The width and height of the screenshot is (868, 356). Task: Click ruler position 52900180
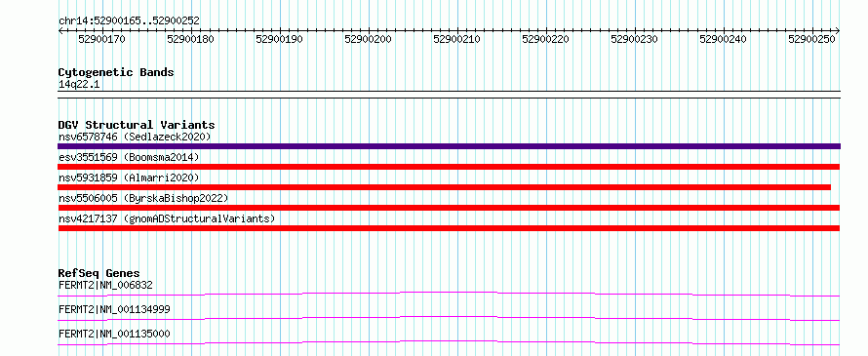point(191,39)
